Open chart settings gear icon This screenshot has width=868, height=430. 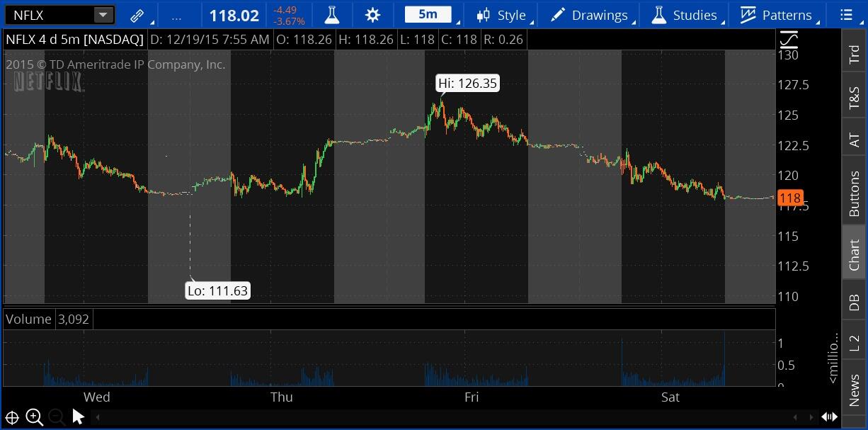[x=373, y=15]
